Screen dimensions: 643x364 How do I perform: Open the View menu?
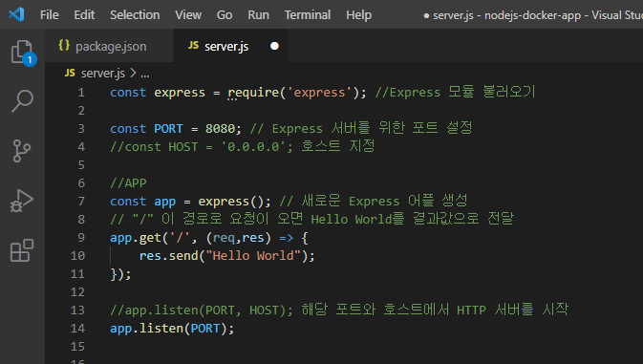pyautogui.click(x=188, y=15)
